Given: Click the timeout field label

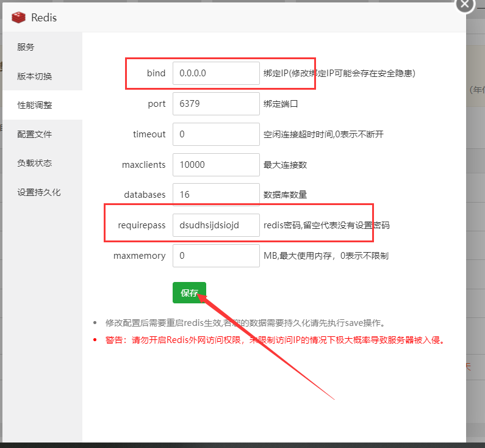Looking at the screenshot, I should coord(149,134).
